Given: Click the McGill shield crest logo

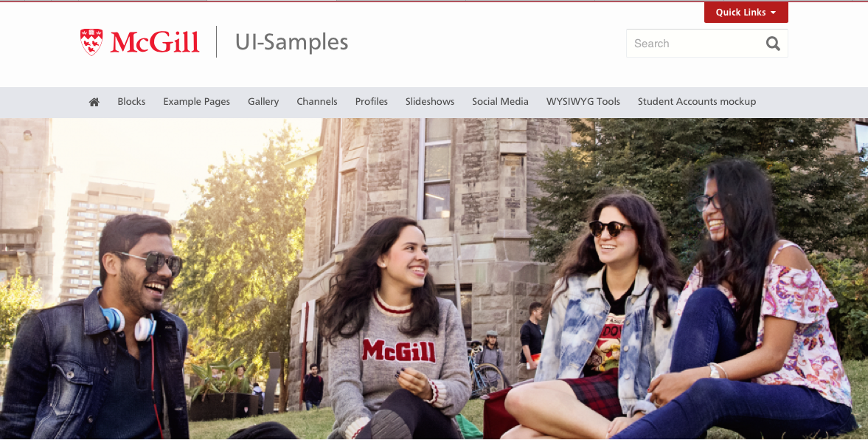Looking at the screenshot, I should pyautogui.click(x=91, y=42).
